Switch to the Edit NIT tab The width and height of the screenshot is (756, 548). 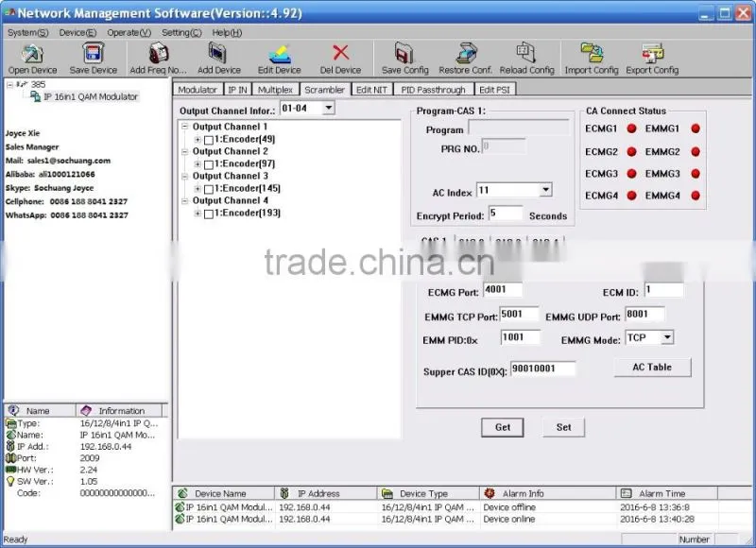point(371,90)
